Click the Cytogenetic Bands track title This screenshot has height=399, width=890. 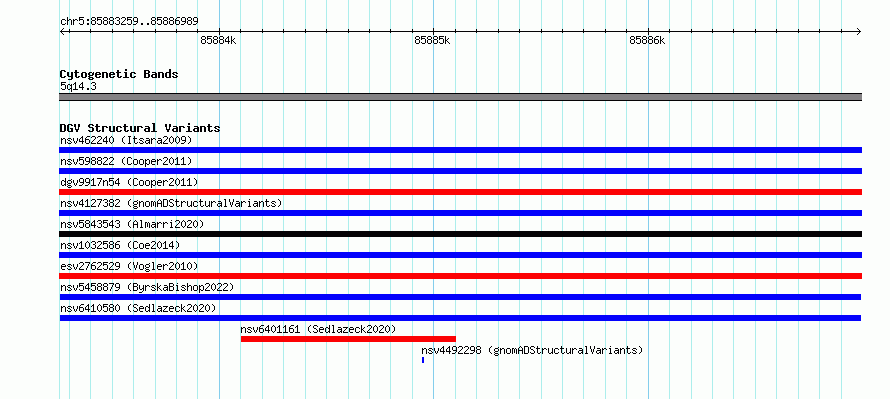(x=119, y=74)
